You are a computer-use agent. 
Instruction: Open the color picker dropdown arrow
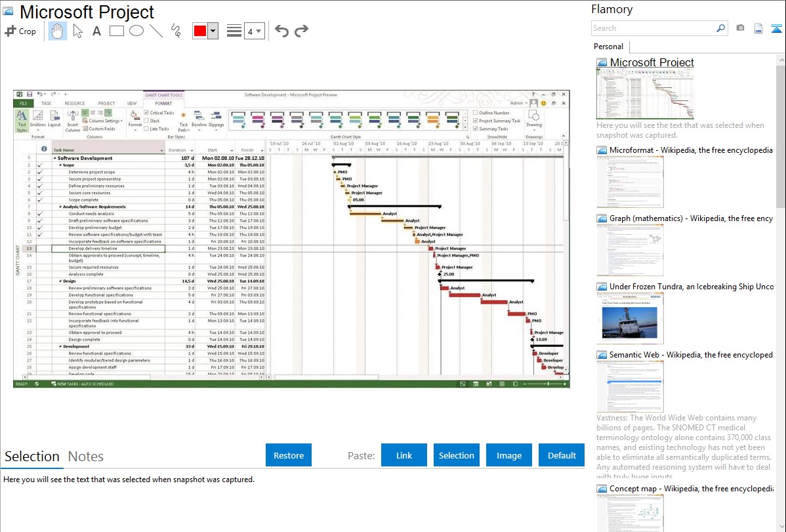[x=213, y=31]
